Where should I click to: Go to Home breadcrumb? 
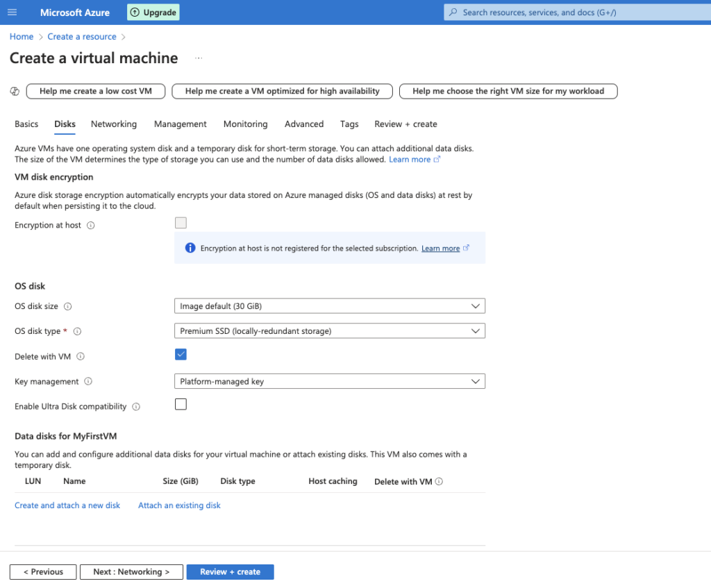click(x=22, y=37)
